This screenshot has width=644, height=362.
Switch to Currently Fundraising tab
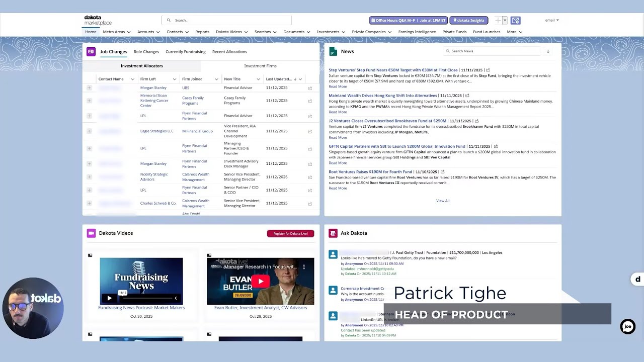(x=186, y=51)
